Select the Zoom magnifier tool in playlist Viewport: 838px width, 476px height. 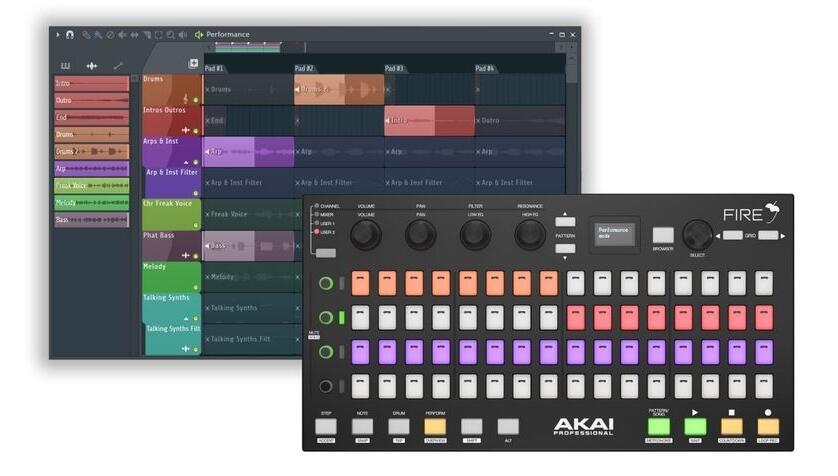(170, 35)
